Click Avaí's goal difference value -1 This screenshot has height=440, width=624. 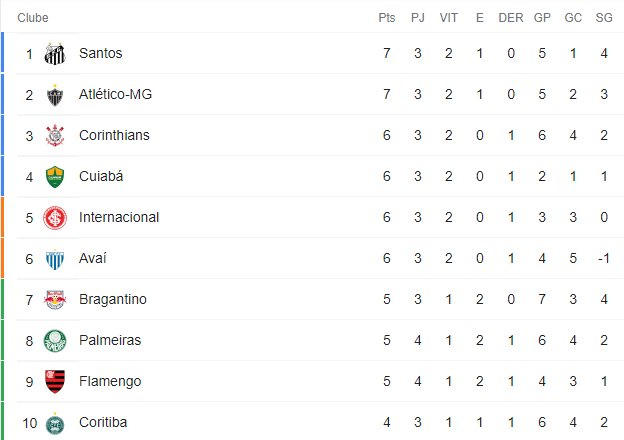604,259
